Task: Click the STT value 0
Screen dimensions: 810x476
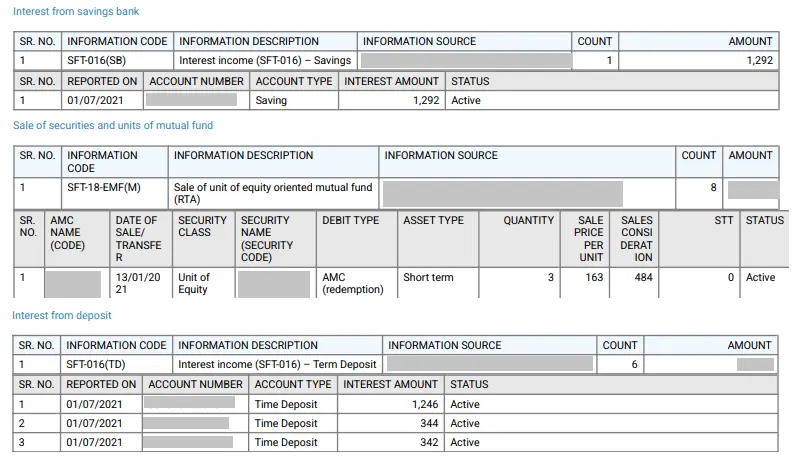Action: [x=731, y=278]
